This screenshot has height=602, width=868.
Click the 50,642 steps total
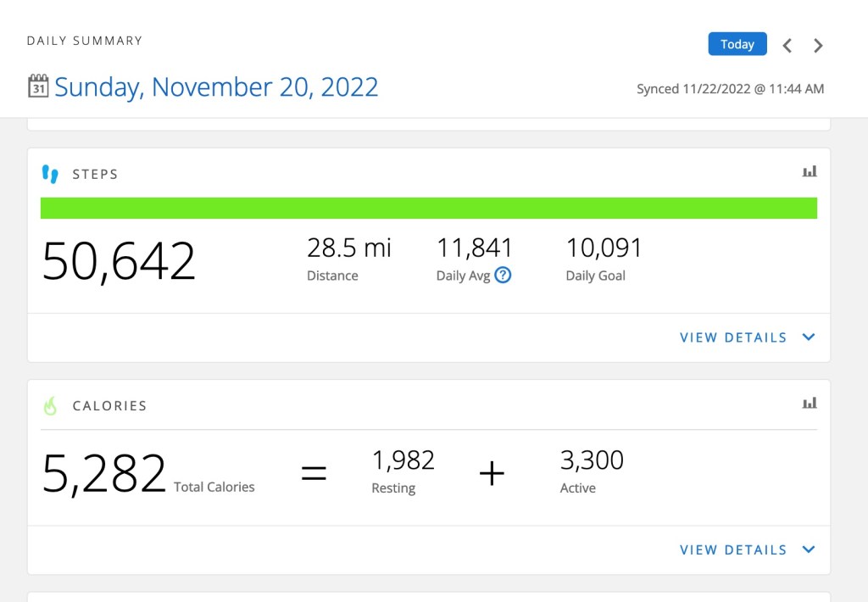click(x=119, y=261)
